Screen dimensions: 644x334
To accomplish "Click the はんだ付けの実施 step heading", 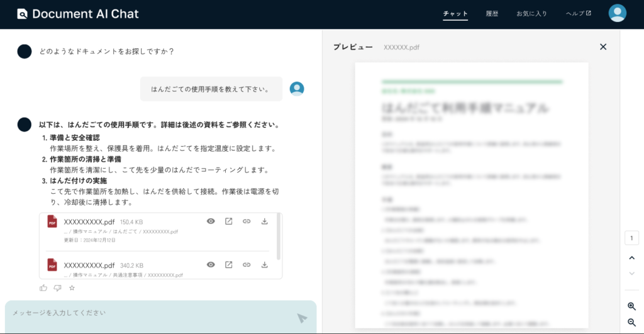I will 78,181.
